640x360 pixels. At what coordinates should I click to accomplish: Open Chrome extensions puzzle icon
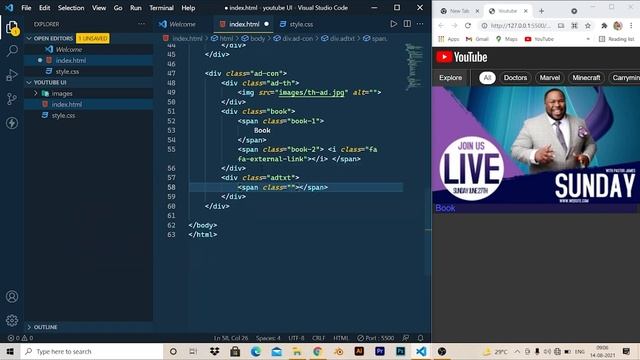click(604, 26)
